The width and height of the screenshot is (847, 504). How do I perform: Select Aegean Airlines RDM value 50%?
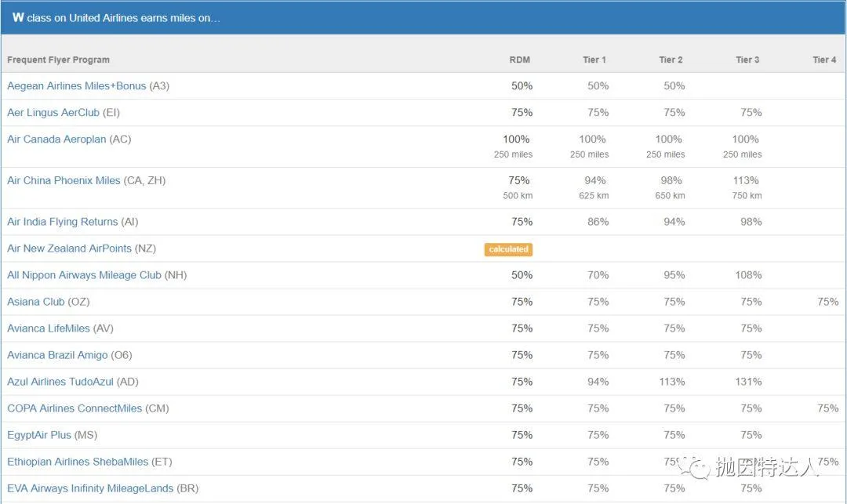tap(522, 85)
